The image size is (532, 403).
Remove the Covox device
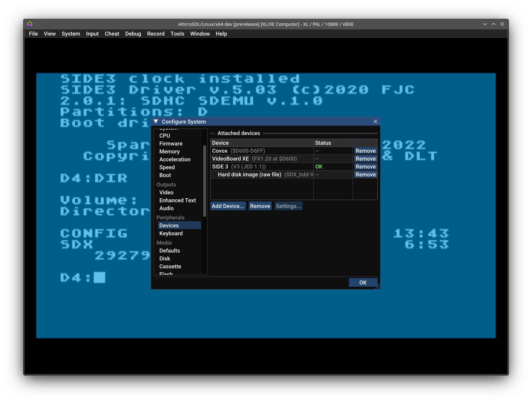pos(365,151)
